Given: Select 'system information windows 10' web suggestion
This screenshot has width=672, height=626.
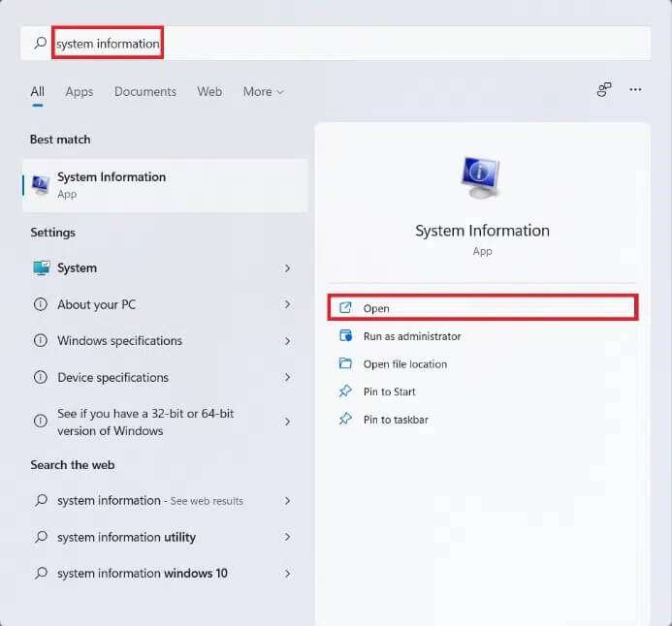Looking at the screenshot, I should click(x=165, y=574).
